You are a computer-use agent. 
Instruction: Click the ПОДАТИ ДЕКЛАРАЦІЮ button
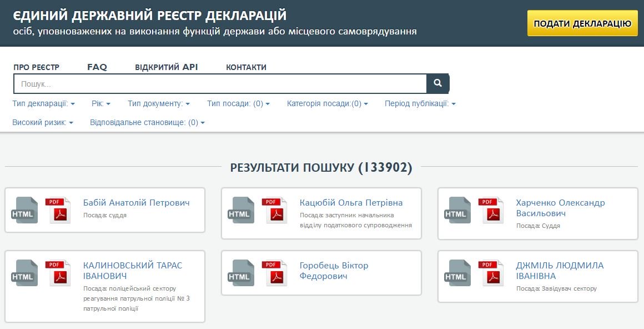click(x=582, y=23)
